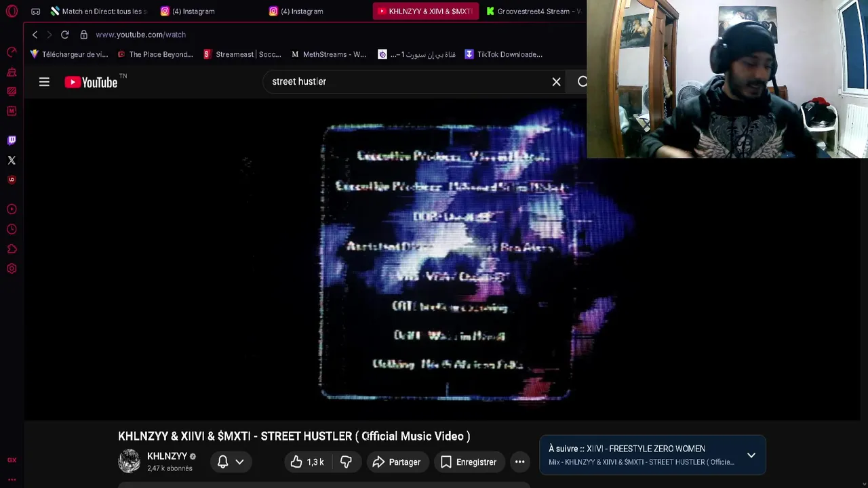868x488 pixels.
Task: Open GX Control speedometer in sidebar
Action: 12,52
